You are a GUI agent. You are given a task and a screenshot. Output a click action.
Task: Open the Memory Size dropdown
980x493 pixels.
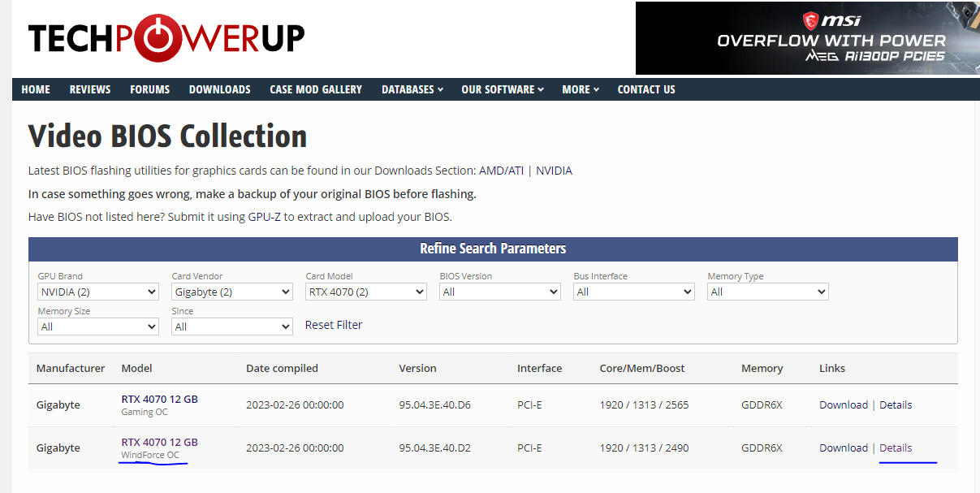click(98, 327)
